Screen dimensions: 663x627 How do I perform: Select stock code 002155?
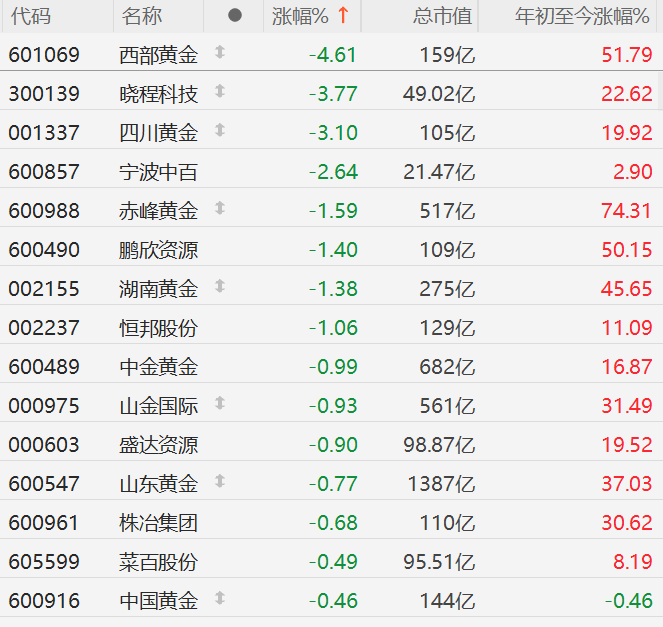[44, 289]
